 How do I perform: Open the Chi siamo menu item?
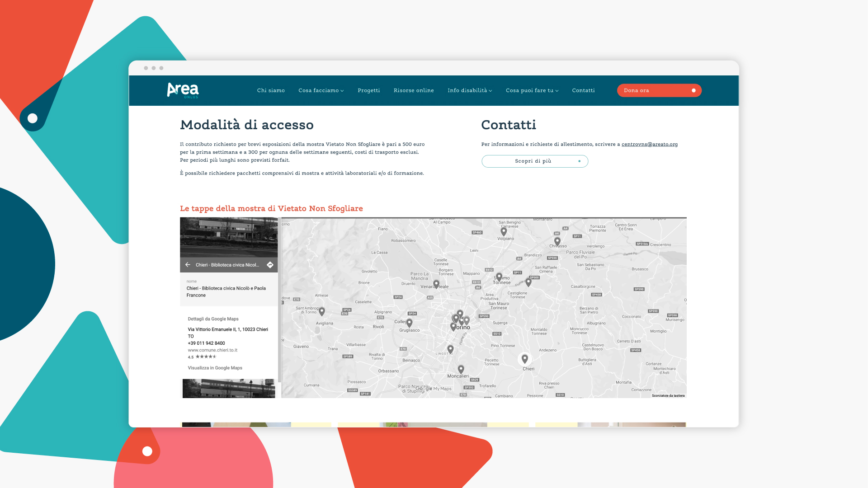click(271, 90)
